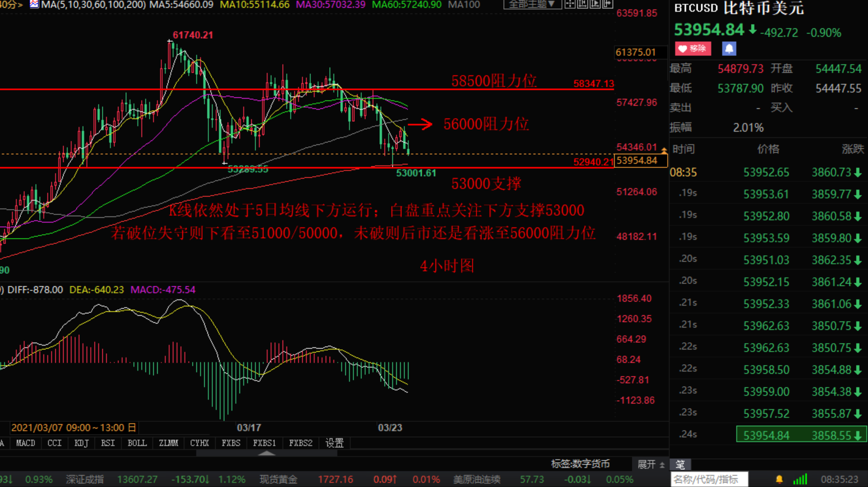
Task: Select the MACD indicator tab
Action: click(x=26, y=443)
